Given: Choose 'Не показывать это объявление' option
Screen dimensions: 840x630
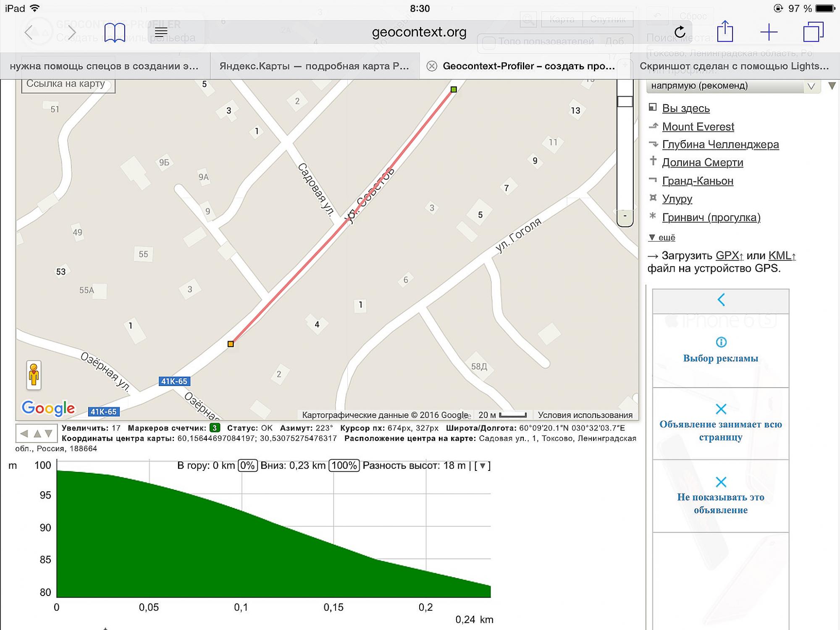Looking at the screenshot, I should pyautogui.click(x=721, y=496).
